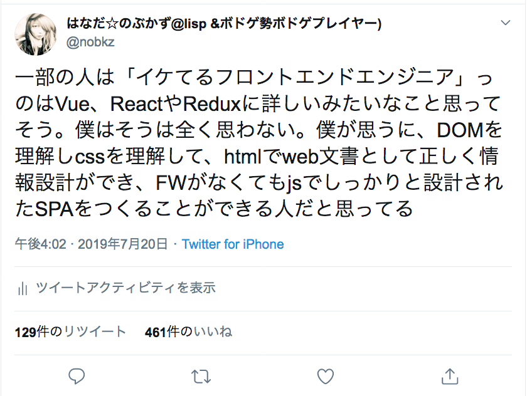Open the はなだ☆のぶかず display name profile

[224, 24]
